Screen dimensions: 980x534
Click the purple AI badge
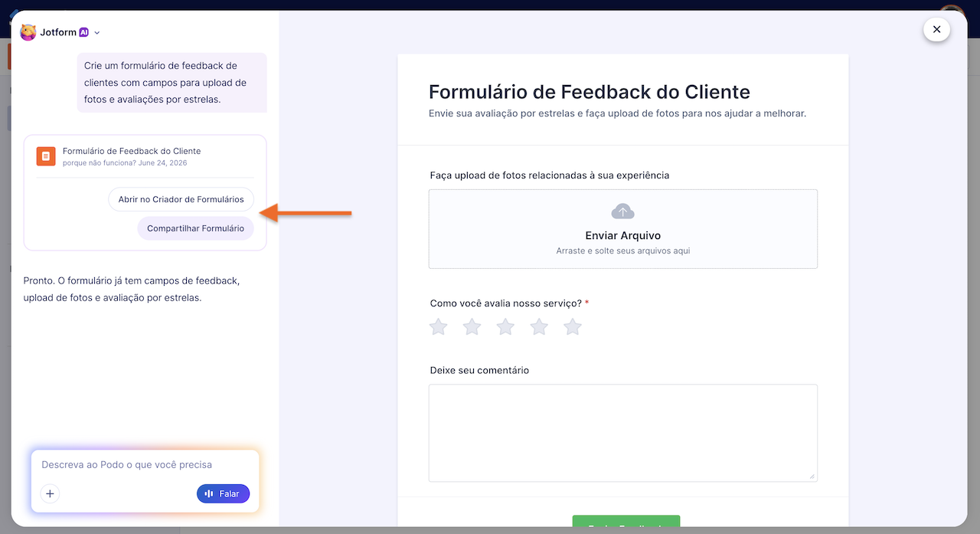tap(84, 32)
